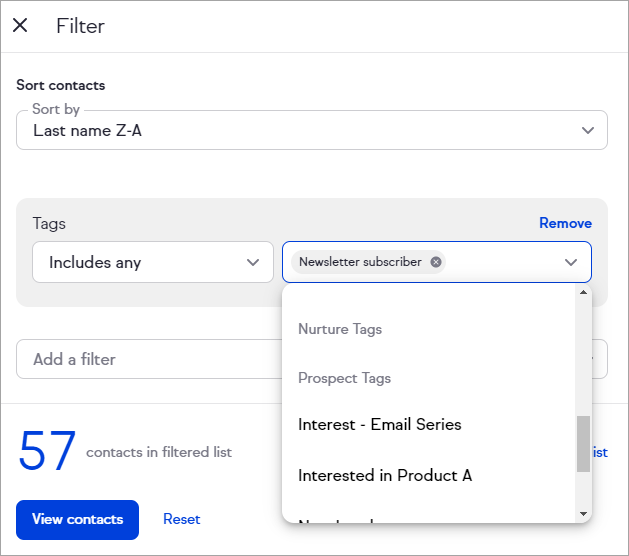
Task: Click the Prospect Tags group header
Action: (344, 378)
